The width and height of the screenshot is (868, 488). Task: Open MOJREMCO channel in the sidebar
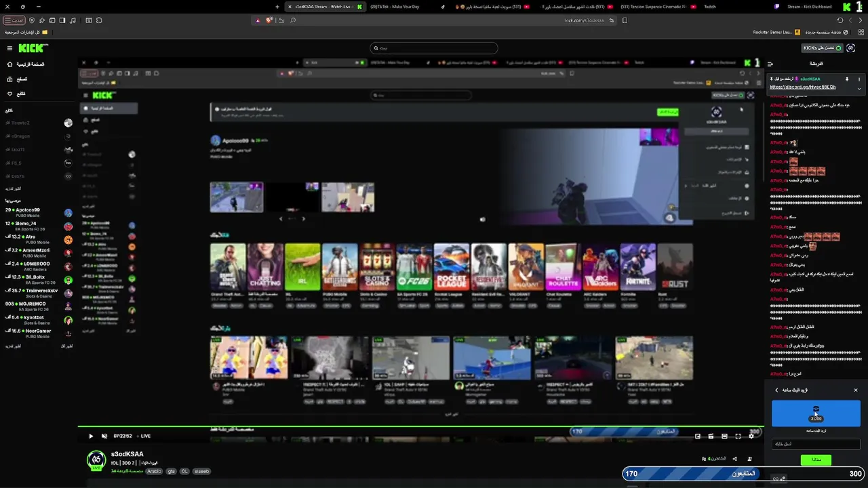(38, 306)
